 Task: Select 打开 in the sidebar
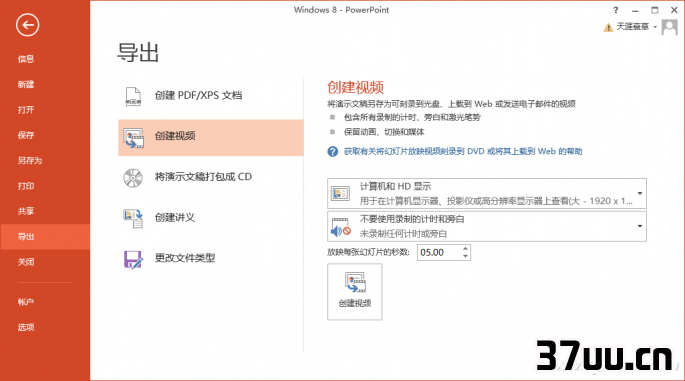point(26,110)
